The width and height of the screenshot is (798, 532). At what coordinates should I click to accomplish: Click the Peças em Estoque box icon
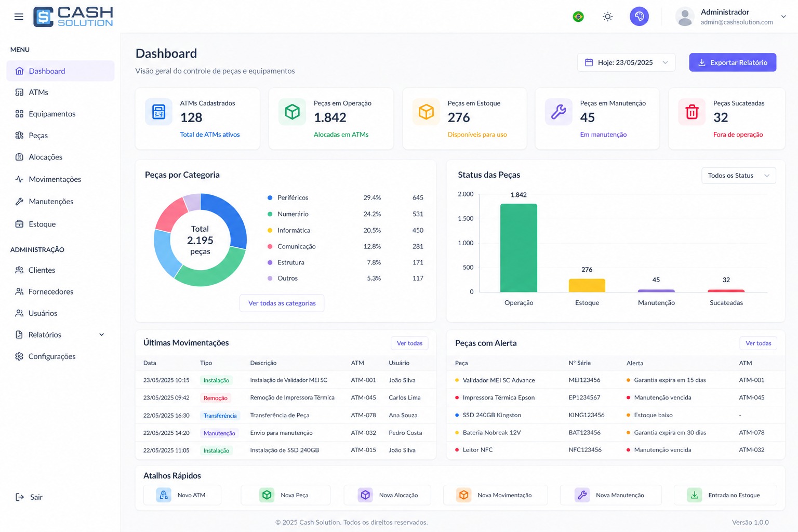pos(426,112)
